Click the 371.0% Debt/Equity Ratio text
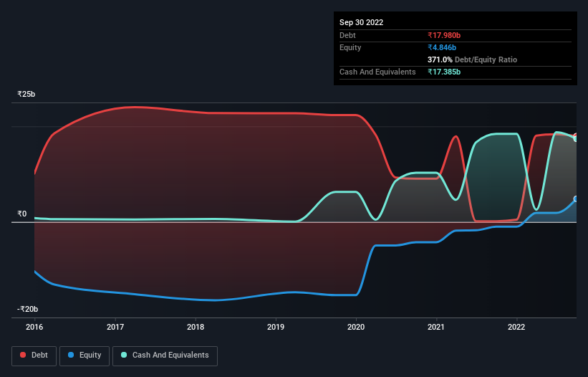 pos(472,59)
